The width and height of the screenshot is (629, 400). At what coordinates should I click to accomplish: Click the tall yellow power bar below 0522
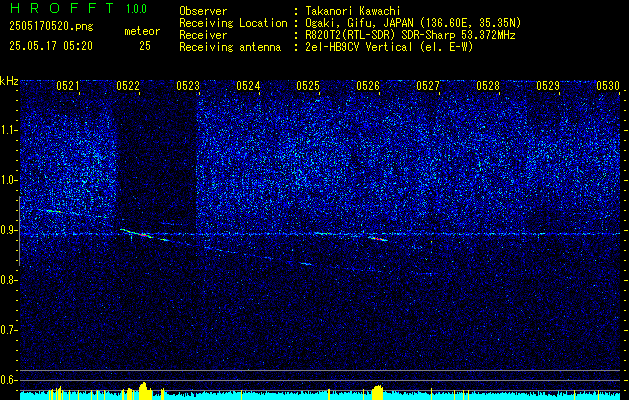(x=145, y=391)
